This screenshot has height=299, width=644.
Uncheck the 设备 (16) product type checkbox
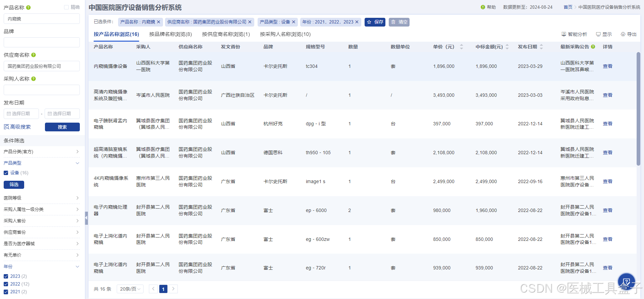click(x=6, y=173)
